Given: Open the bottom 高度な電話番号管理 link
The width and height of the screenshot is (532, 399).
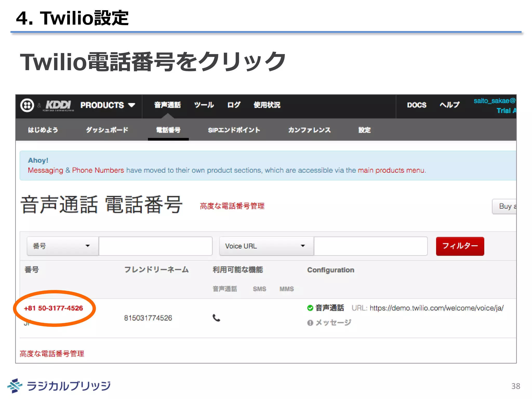Looking at the screenshot, I should (52, 354).
